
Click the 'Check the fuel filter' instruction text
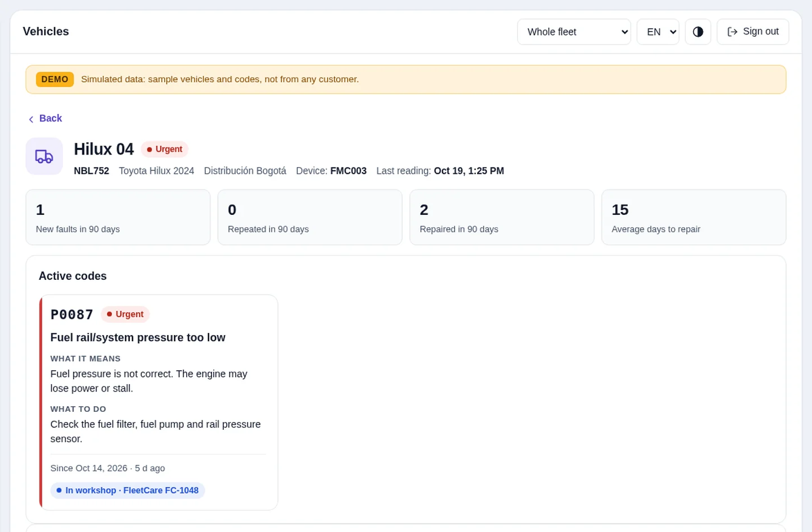point(156,432)
